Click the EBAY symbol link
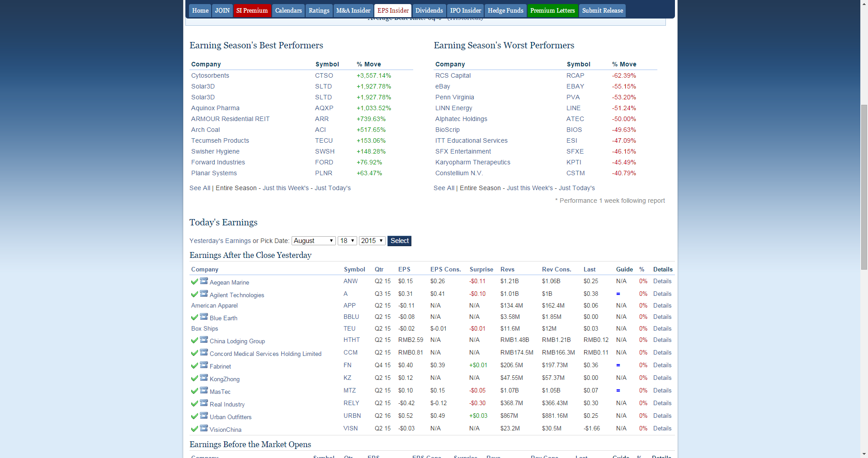The width and height of the screenshot is (868, 458). [x=575, y=86]
